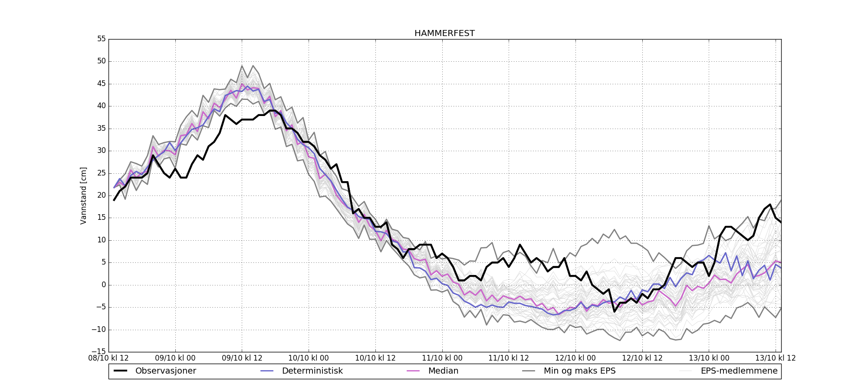Image resolution: width=868 pixels, height=391 pixels.
Task: Click the HAMMERFEST chart title
Action: [x=444, y=33]
